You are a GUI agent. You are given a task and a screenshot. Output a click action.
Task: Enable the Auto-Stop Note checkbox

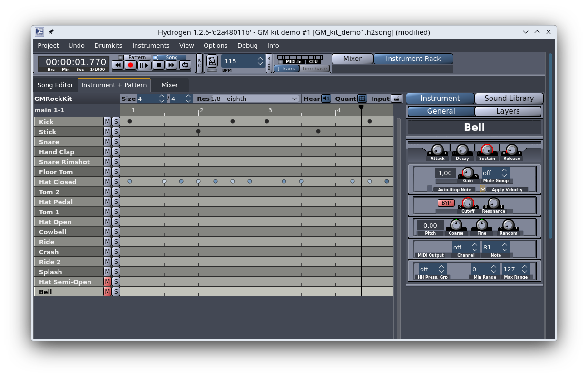tap(430, 189)
